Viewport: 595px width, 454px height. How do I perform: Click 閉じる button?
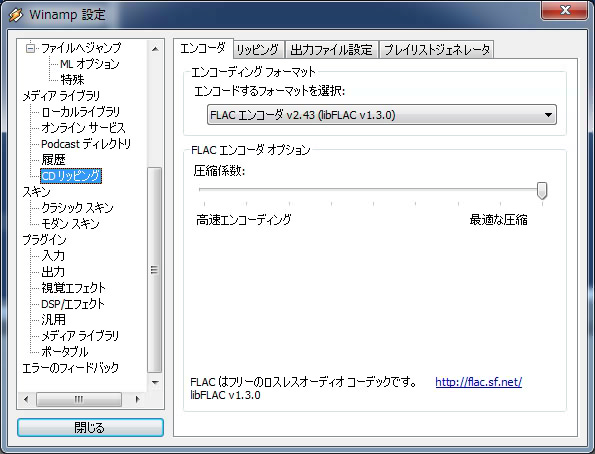(x=90, y=427)
